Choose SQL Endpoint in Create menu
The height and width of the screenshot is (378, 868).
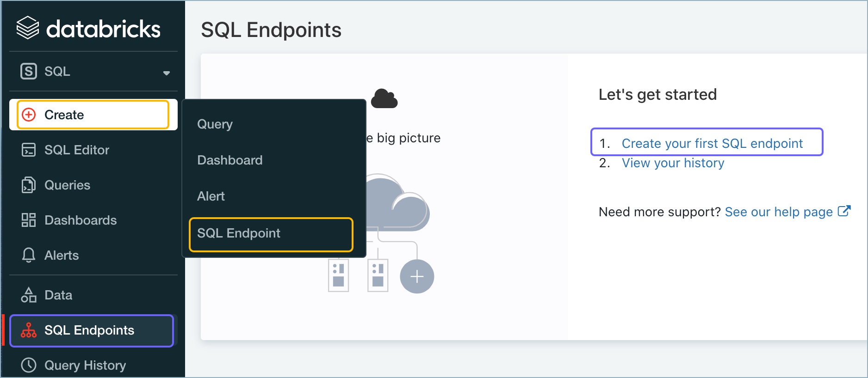click(x=239, y=233)
